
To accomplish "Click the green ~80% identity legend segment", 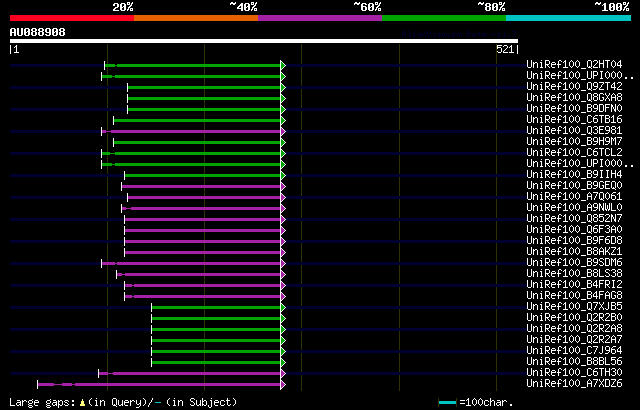I will pos(444,18).
